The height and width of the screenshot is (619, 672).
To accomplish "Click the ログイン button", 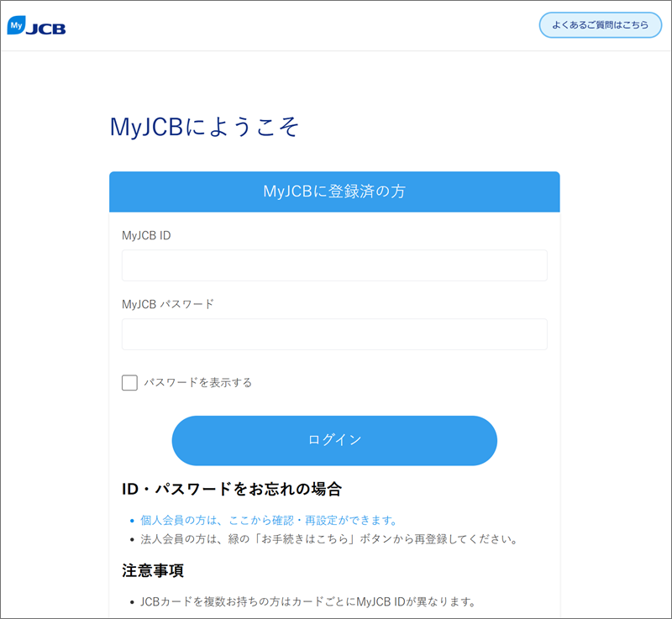I will (334, 440).
